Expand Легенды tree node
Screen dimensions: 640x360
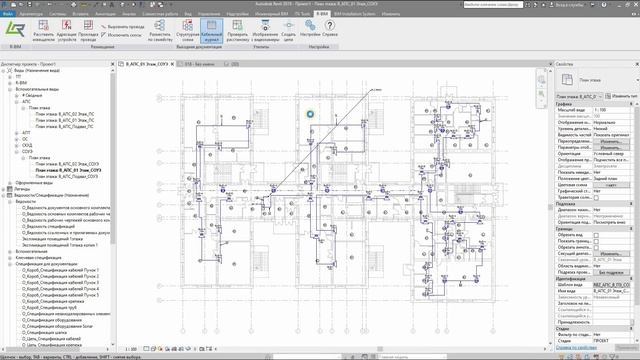click(3, 189)
